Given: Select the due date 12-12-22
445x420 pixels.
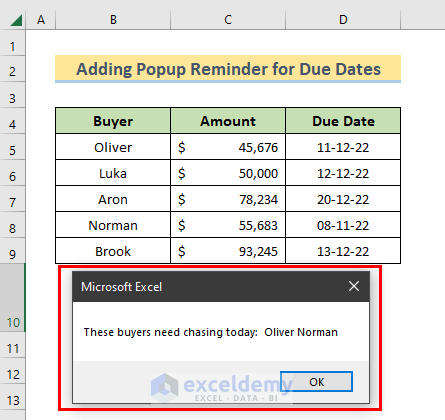Looking at the screenshot, I should [x=343, y=173].
